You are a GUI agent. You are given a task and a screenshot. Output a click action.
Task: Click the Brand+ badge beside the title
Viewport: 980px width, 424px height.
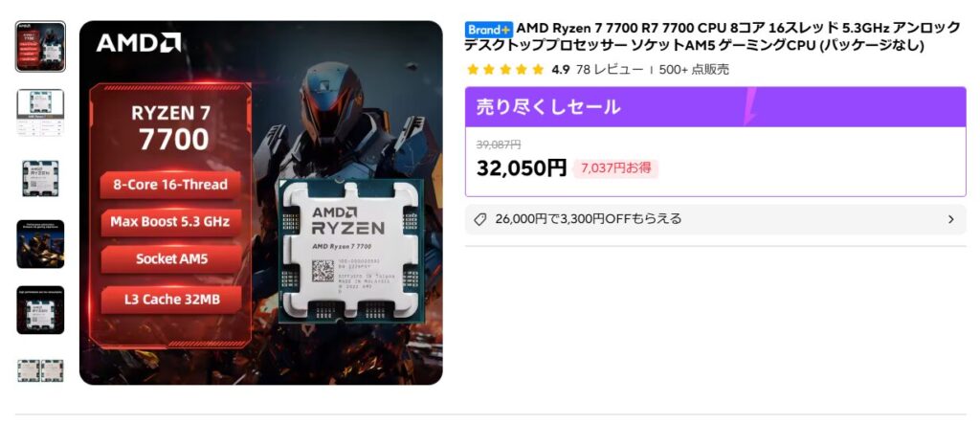489,29
